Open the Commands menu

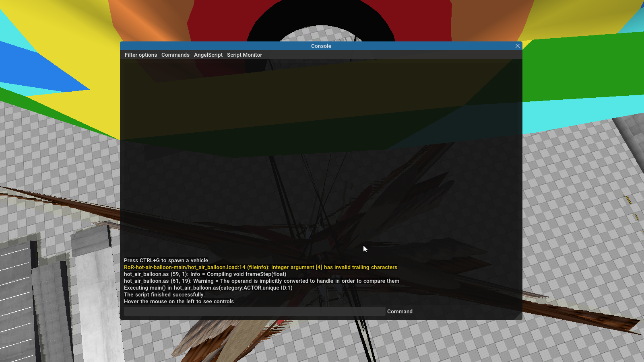pos(175,55)
